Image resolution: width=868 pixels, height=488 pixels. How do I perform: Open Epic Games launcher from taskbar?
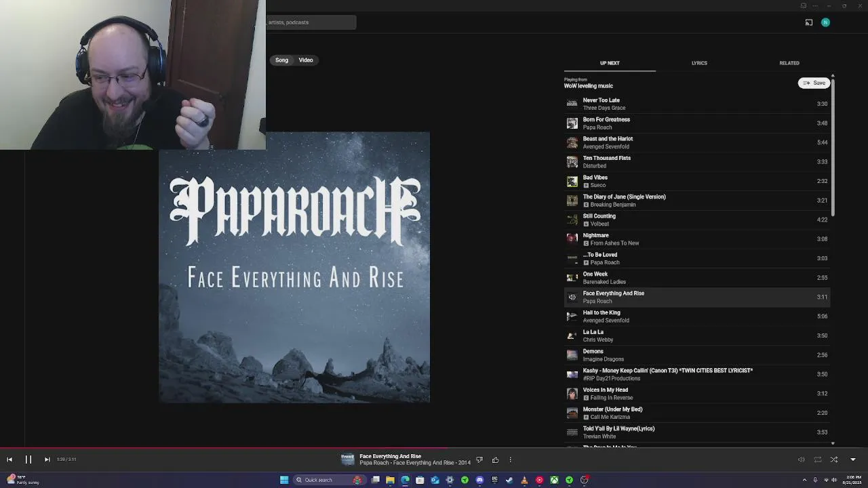494,480
